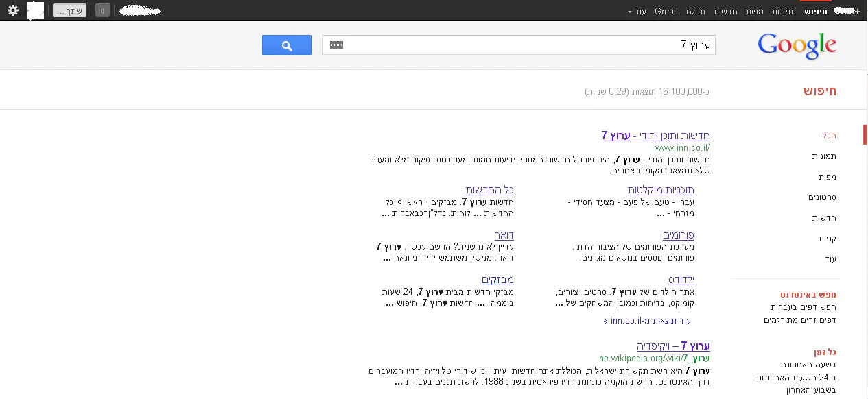This screenshot has width=868, height=399.
Task: Open the ערוץ 7 – ויקיפדיה result
Action: [672, 346]
